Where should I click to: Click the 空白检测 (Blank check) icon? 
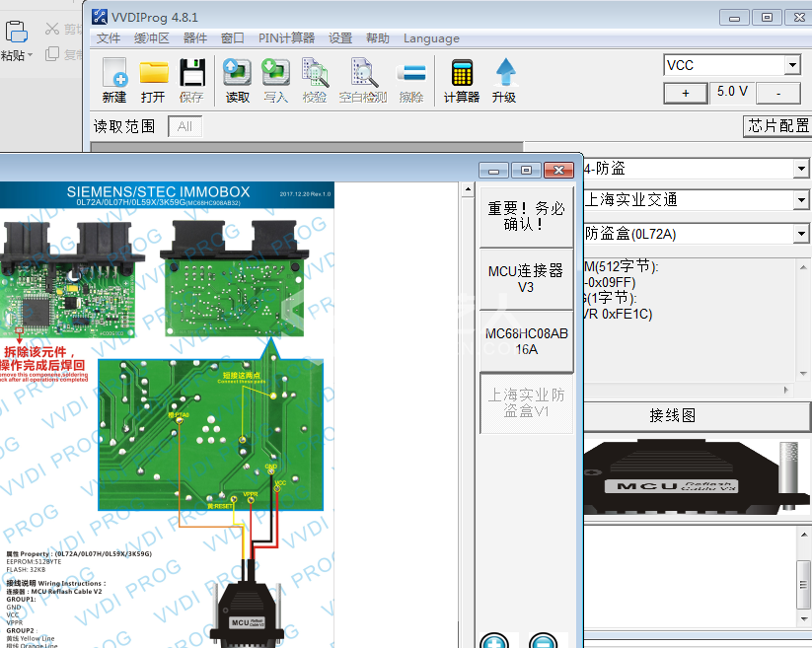click(363, 72)
